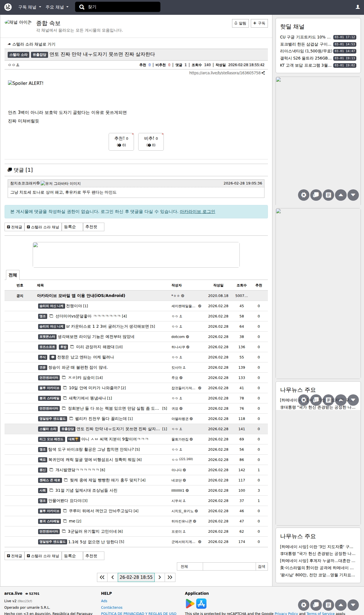This screenshot has height=615, width=364.
Task: Go to the next page with single-right arrow
Action: click(160, 577)
